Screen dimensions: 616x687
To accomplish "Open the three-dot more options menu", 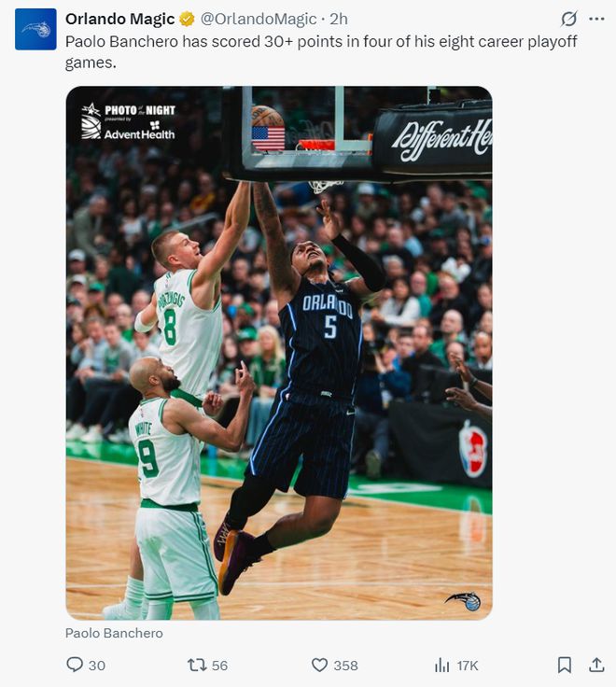I will pos(596,19).
